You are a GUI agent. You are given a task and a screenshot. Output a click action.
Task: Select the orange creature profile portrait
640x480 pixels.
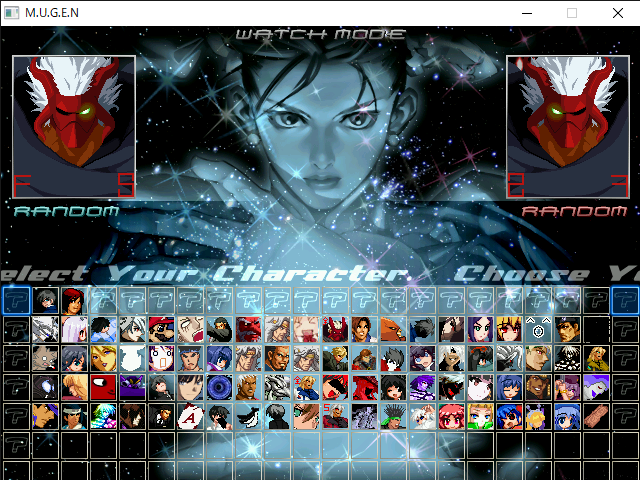pyautogui.click(x=393, y=329)
